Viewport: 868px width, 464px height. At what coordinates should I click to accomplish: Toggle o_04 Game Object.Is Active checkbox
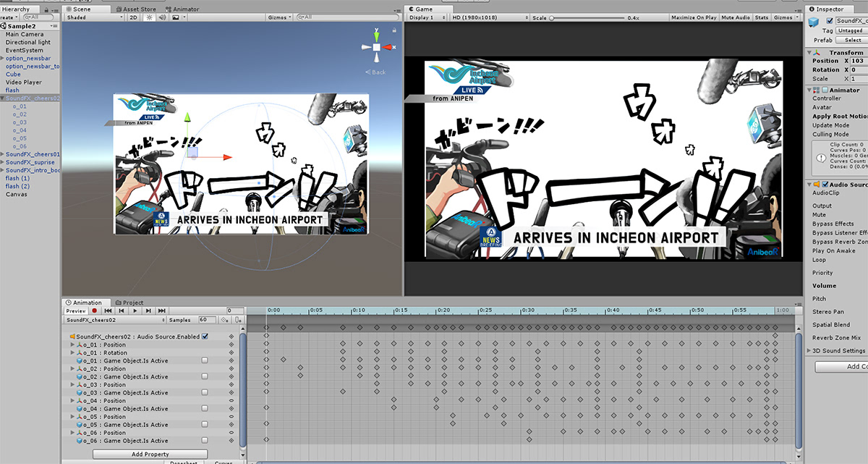(x=205, y=408)
